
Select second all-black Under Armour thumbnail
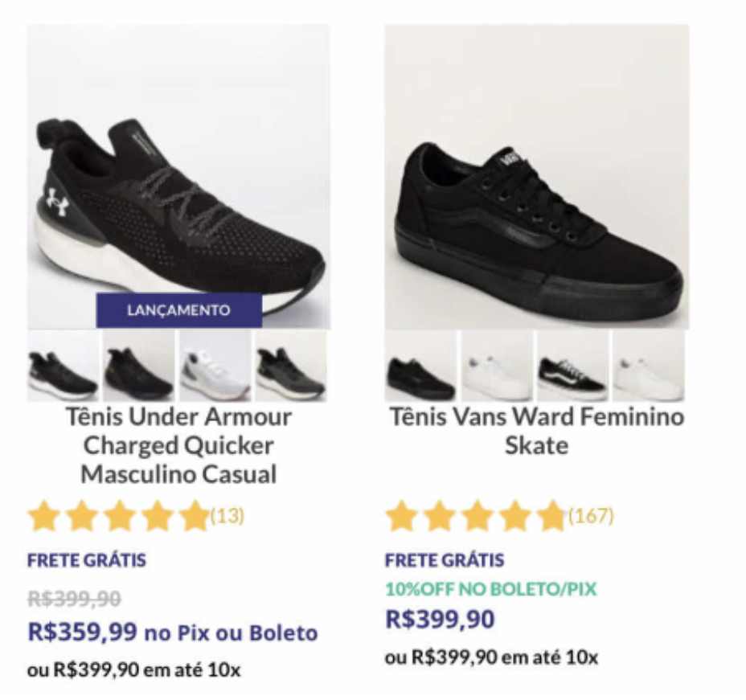click(x=138, y=366)
